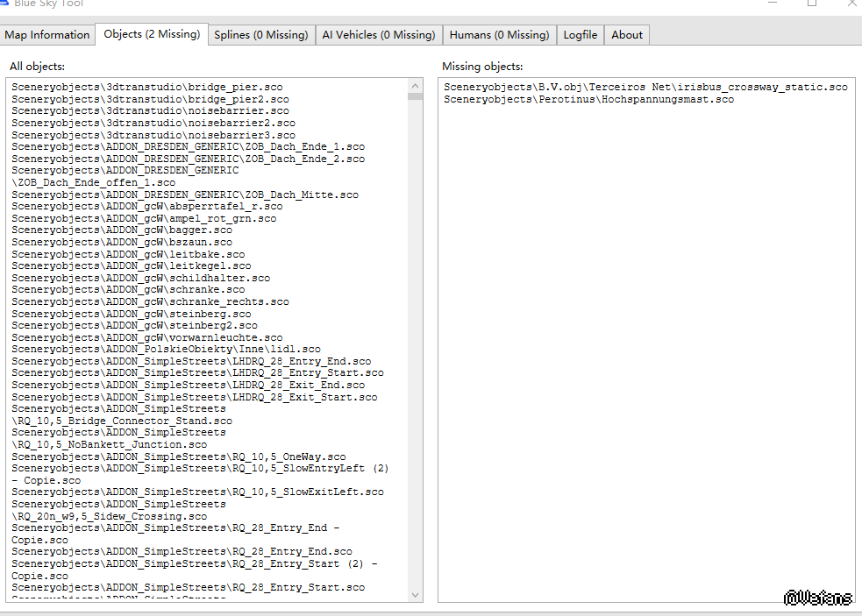Select LHDRQ_28_Entry_Start.sco entry
The height and width of the screenshot is (616, 862).
[x=197, y=373]
